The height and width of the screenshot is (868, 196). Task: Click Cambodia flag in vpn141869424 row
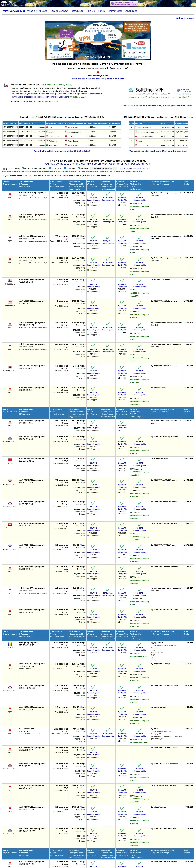(10, 525)
